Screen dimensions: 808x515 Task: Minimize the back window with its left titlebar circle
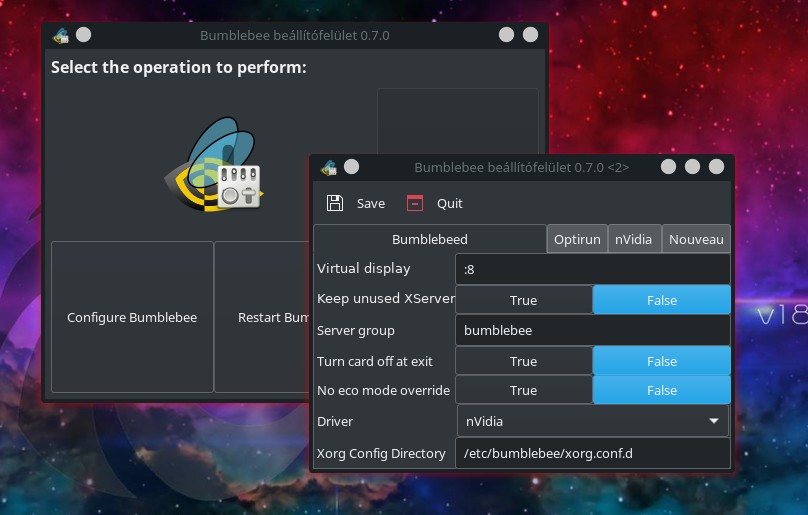pos(507,35)
